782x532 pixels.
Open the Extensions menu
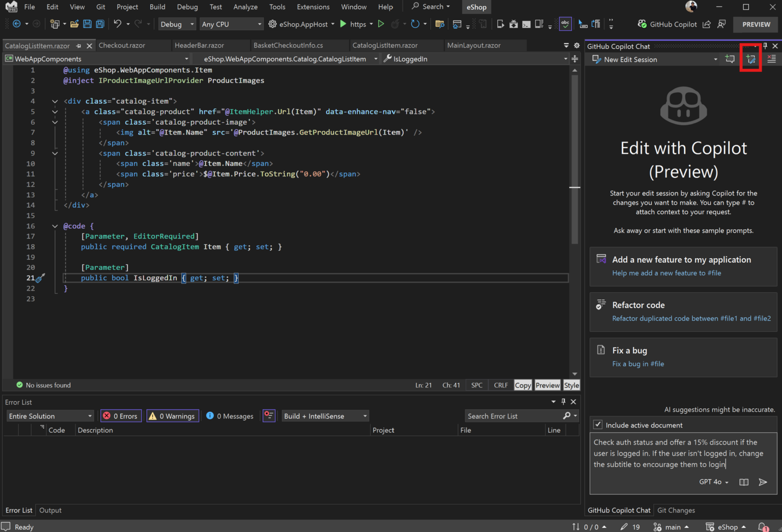(313, 7)
